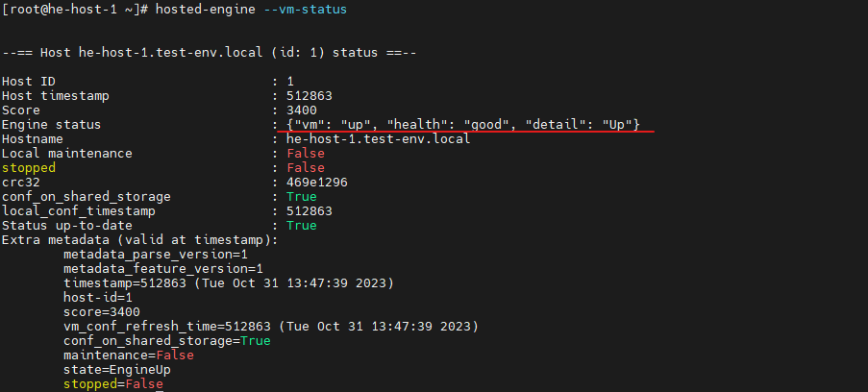Click the local_conf_timestamp value
The image size is (868, 392).
coord(310,211)
